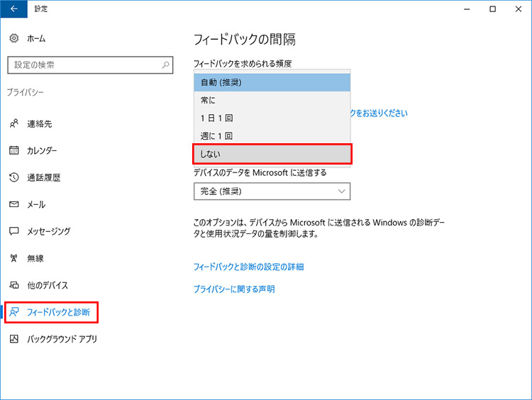
Task: Open メッセージング privacy page
Action: tap(49, 231)
